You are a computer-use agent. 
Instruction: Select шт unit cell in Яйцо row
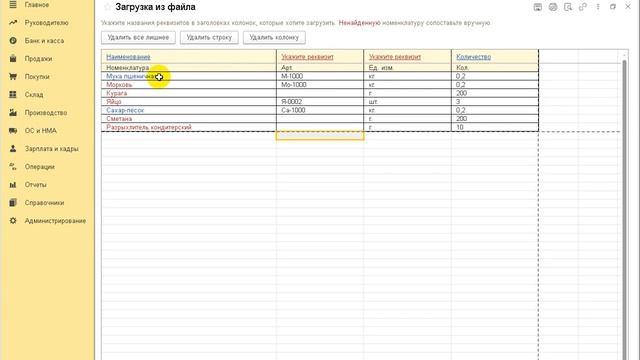tap(407, 102)
